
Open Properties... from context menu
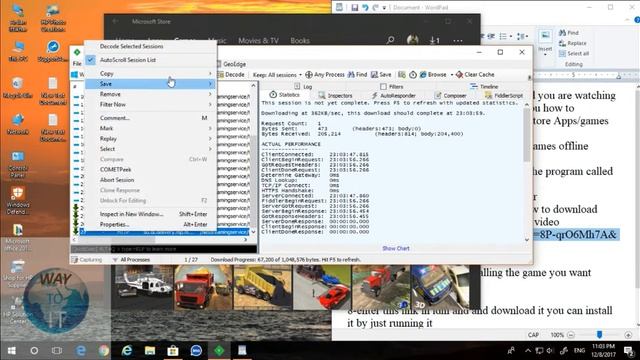[150, 224]
